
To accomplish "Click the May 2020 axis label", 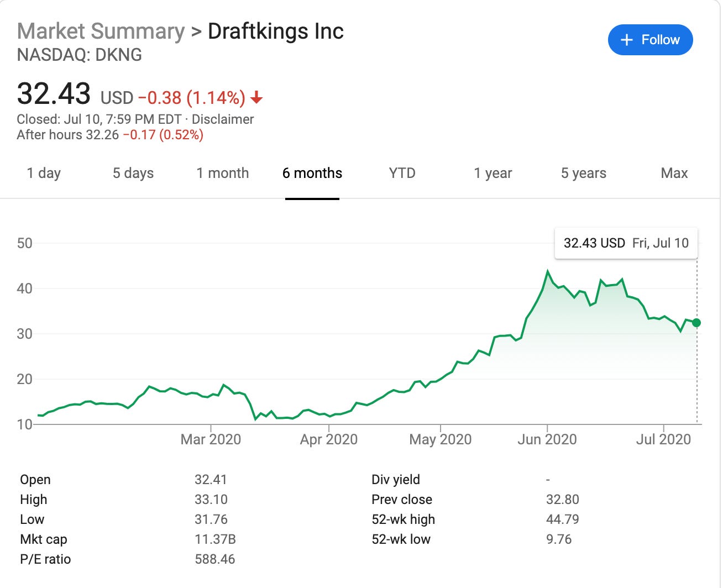I will click(441, 439).
